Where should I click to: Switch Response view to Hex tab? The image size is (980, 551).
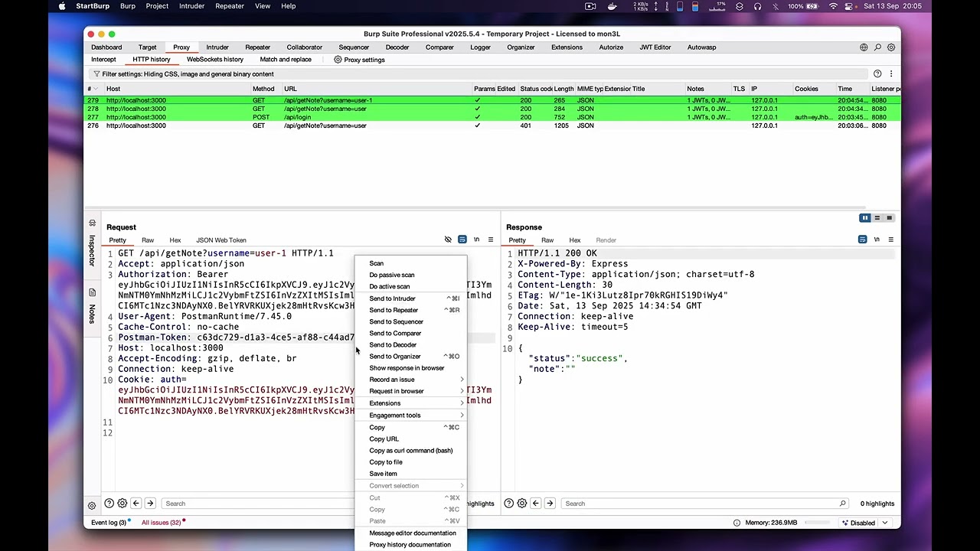(x=575, y=240)
